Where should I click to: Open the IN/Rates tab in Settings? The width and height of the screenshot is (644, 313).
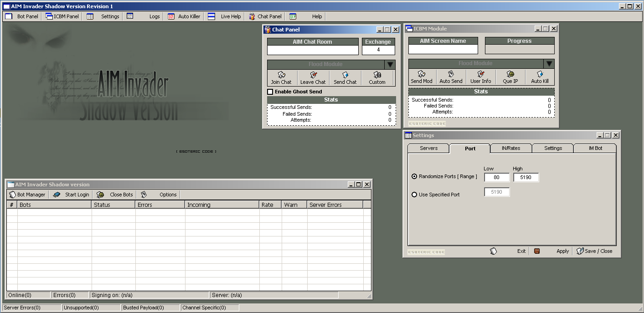(510, 148)
